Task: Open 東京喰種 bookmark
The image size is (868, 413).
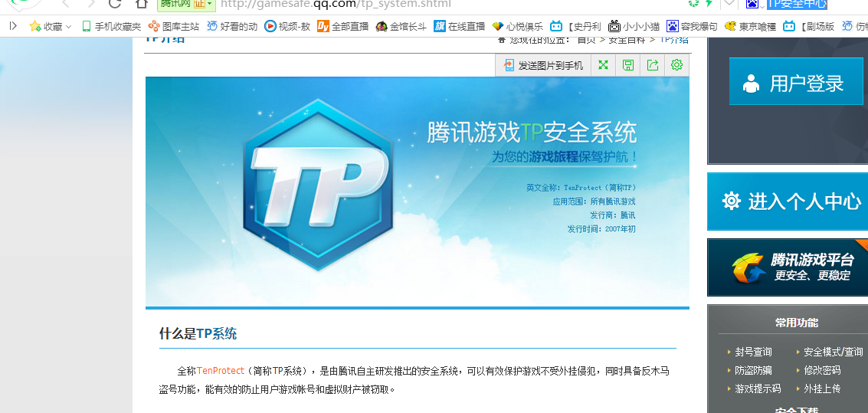Action: pyautogui.click(x=750, y=26)
